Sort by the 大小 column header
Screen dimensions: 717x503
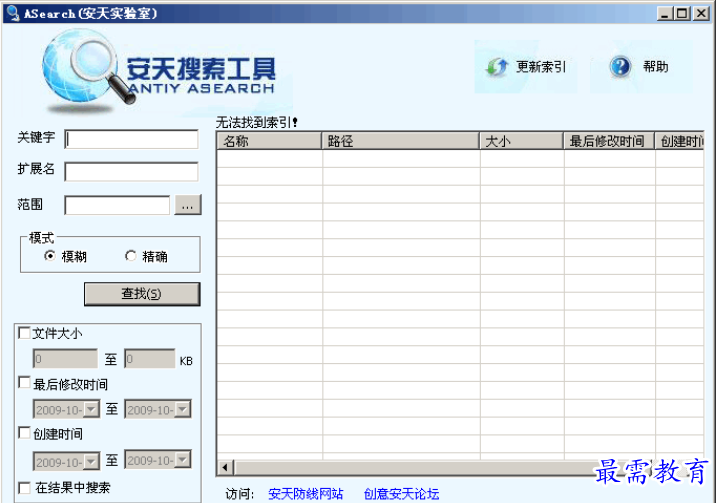[521, 141]
